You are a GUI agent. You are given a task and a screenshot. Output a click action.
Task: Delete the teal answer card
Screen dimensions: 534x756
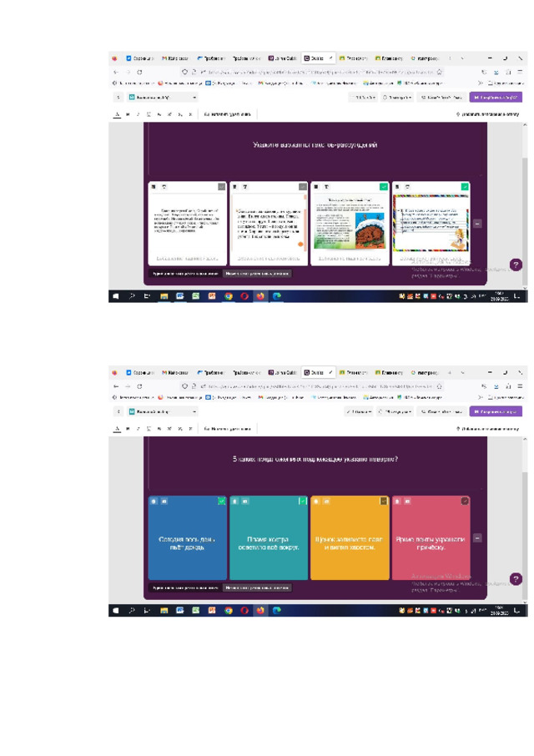[235, 501]
